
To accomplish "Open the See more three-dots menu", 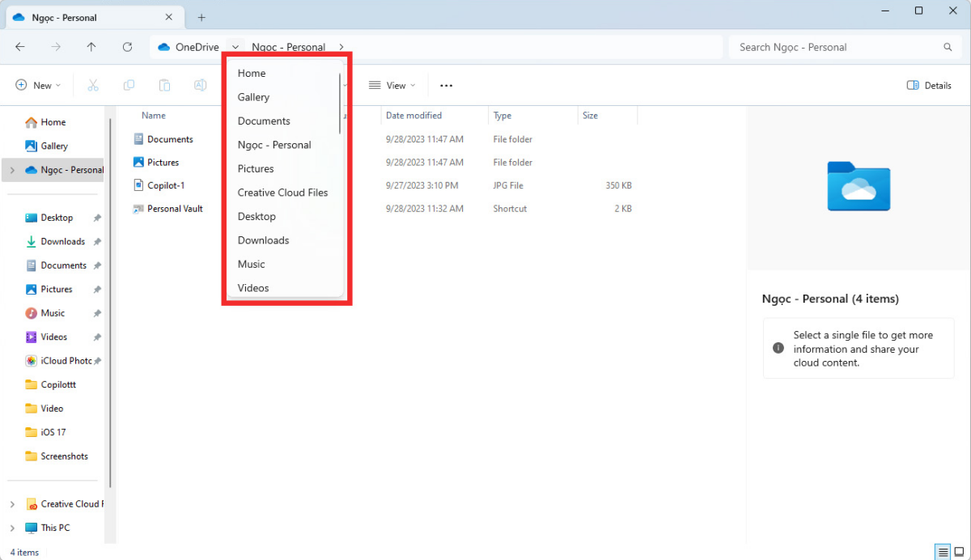I will click(446, 85).
